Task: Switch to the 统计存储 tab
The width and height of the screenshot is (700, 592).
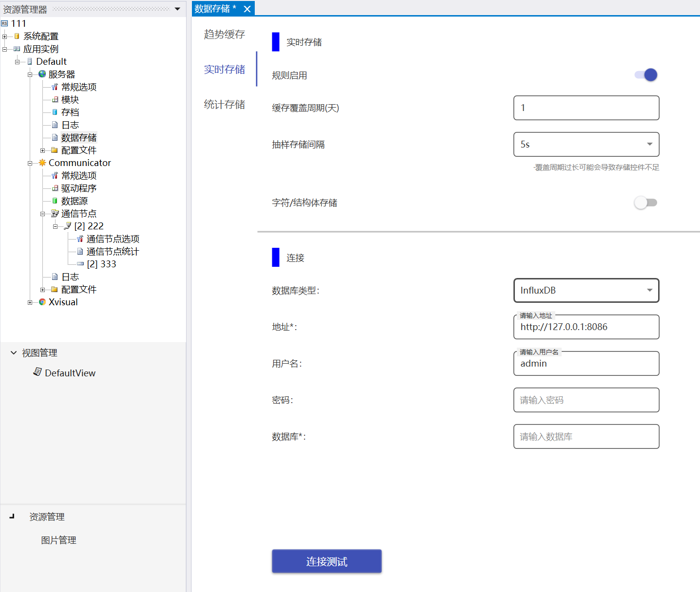Action: point(225,105)
